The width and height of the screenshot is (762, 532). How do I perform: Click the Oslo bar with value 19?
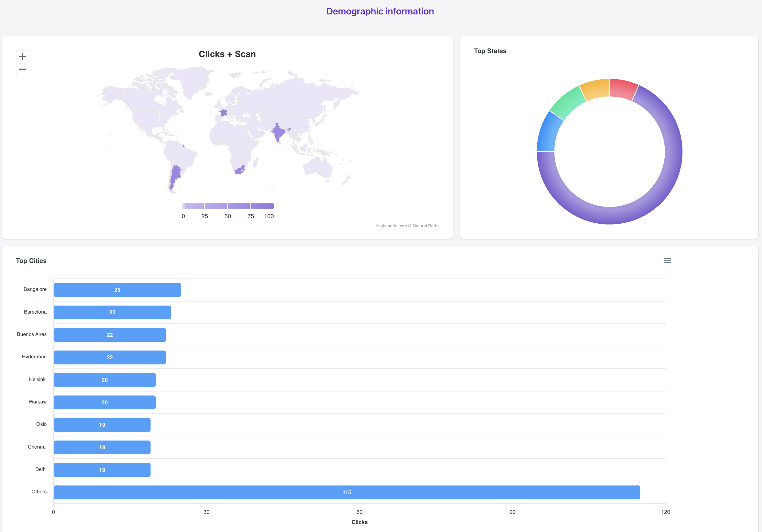pos(102,425)
